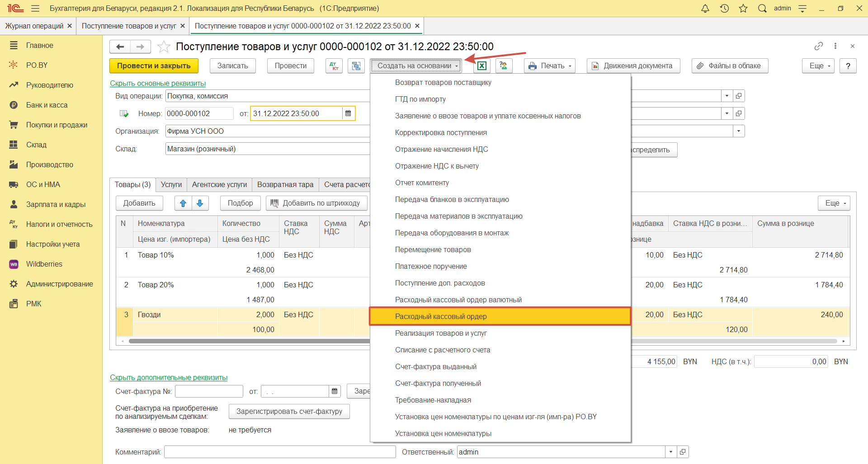Open the history clock icon

point(724,8)
